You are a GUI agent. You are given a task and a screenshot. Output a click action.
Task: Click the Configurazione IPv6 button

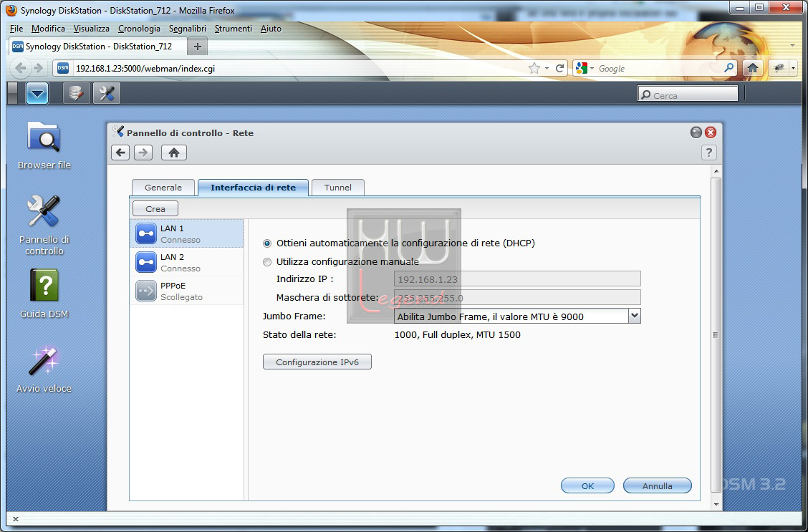point(317,362)
